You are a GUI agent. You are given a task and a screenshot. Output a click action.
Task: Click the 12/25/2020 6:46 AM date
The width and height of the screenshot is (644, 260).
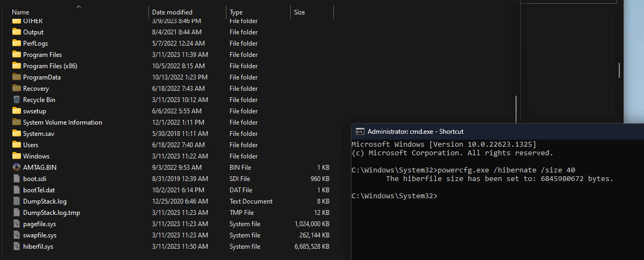[x=180, y=201]
